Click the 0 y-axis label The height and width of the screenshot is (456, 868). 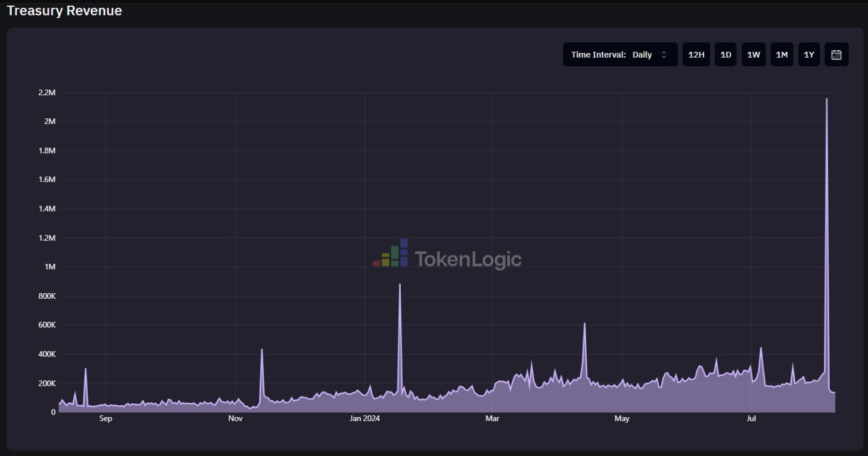[x=53, y=412]
